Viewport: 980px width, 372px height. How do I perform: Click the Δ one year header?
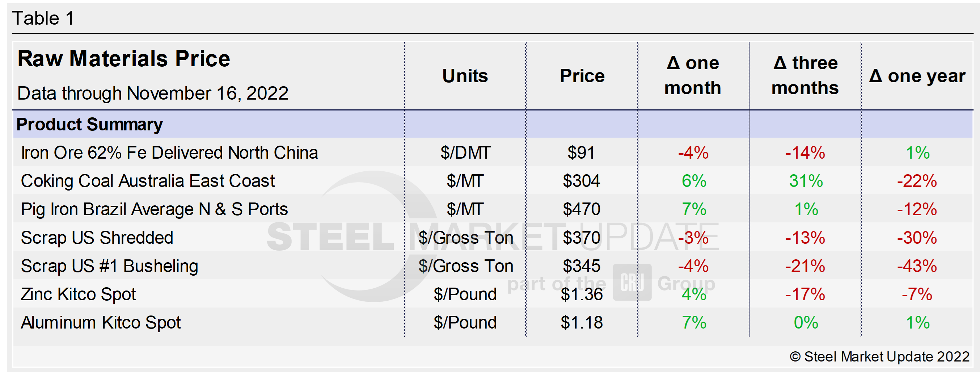917,76
